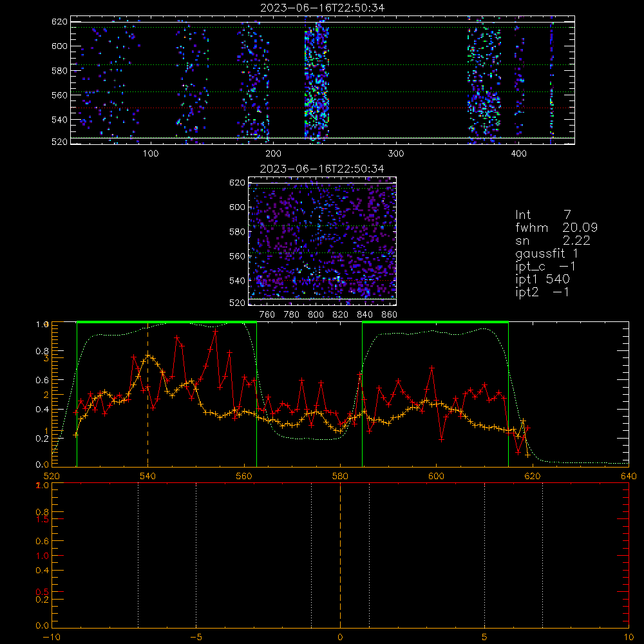Viewport: 644px width, 644px height.
Task: Click the green vertical boundary line near 562
Action: [x=257, y=394]
